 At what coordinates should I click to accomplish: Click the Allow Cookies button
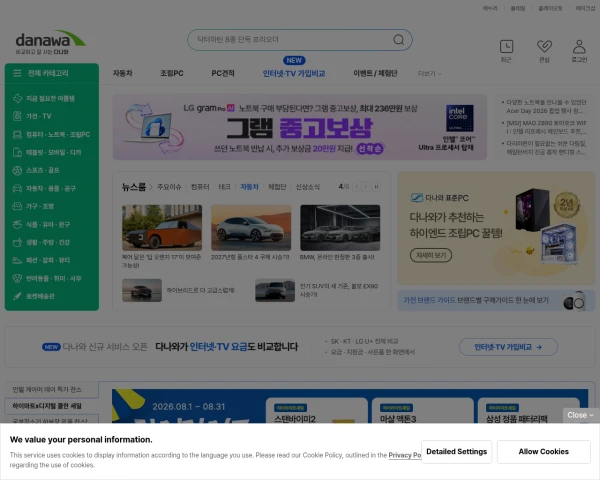point(543,452)
